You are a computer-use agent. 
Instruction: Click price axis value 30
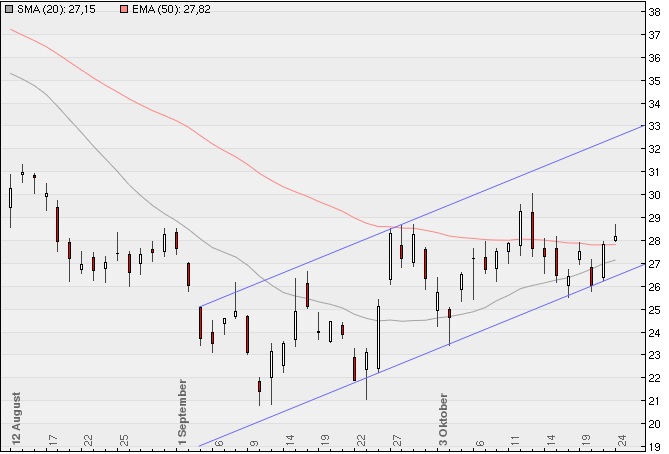point(654,195)
